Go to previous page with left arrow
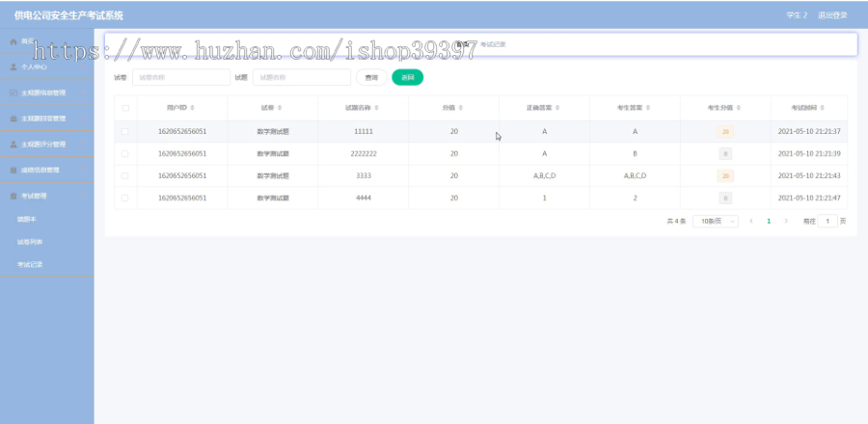868x424 pixels. [751, 221]
